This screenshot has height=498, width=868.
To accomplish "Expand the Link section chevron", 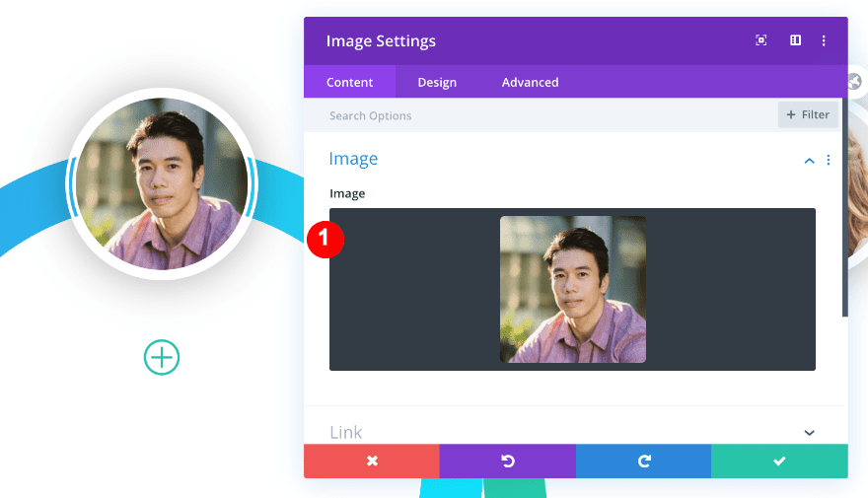I will tap(810, 433).
